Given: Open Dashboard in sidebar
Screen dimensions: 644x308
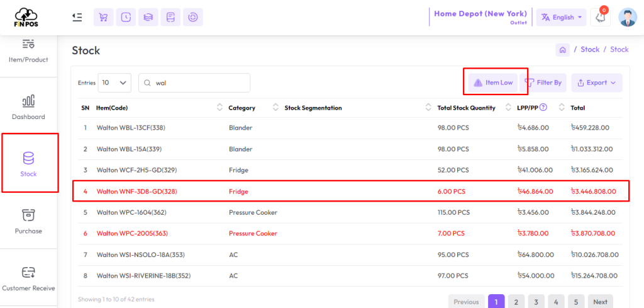Looking at the screenshot, I should coord(28,107).
